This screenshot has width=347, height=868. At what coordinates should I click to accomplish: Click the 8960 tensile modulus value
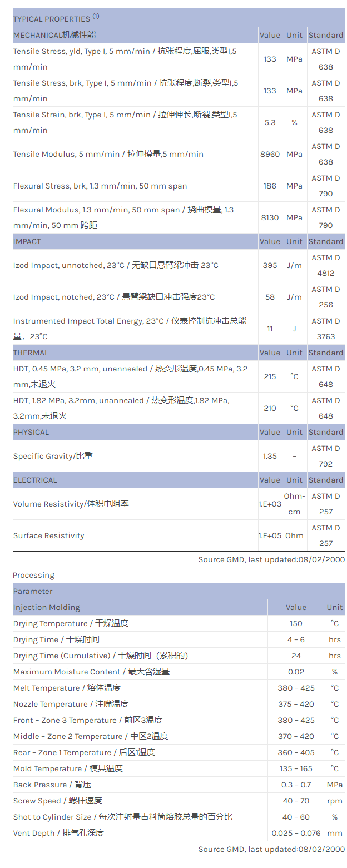pos(270,154)
